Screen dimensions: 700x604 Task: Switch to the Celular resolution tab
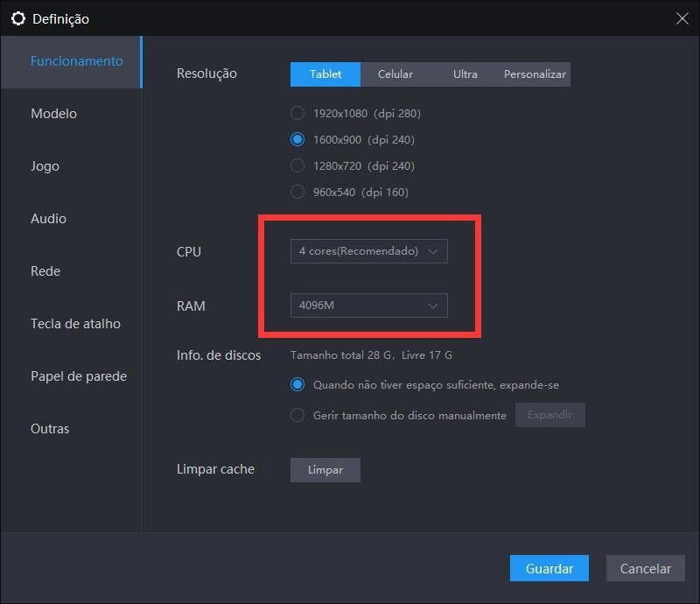(x=395, y=74)
